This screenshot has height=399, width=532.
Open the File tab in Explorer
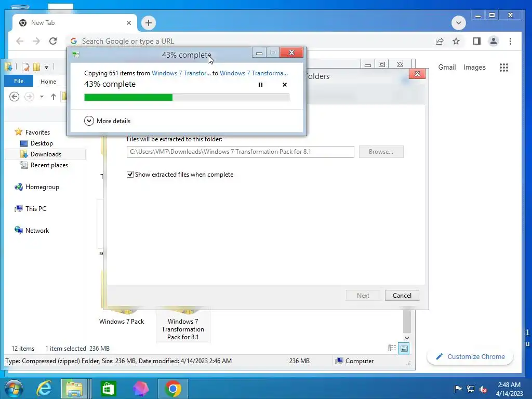tap(19, 81)
